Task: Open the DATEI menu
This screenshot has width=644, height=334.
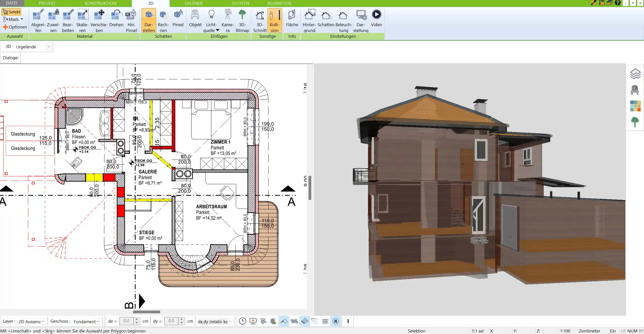Action: click(x=12, y=3)
